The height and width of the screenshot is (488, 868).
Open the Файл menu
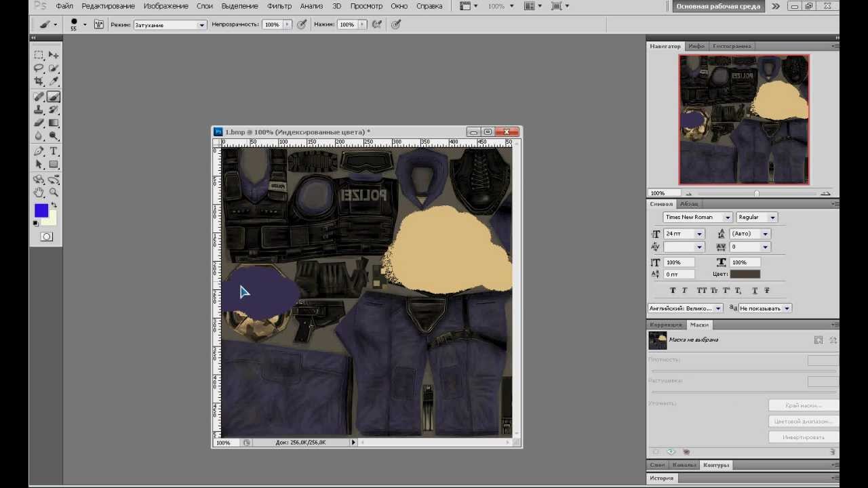[x=64, y=6]
